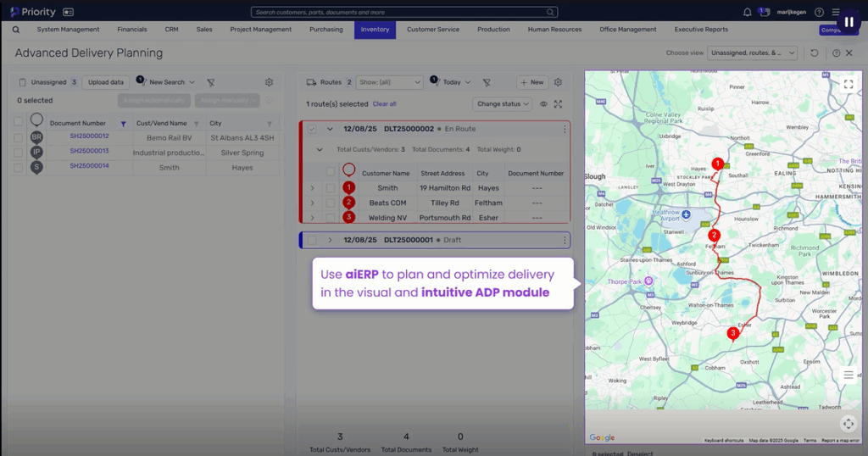Click the Sales menu
Image resolution: width=868 pixels, height=456 pixels.
(203, 30)
